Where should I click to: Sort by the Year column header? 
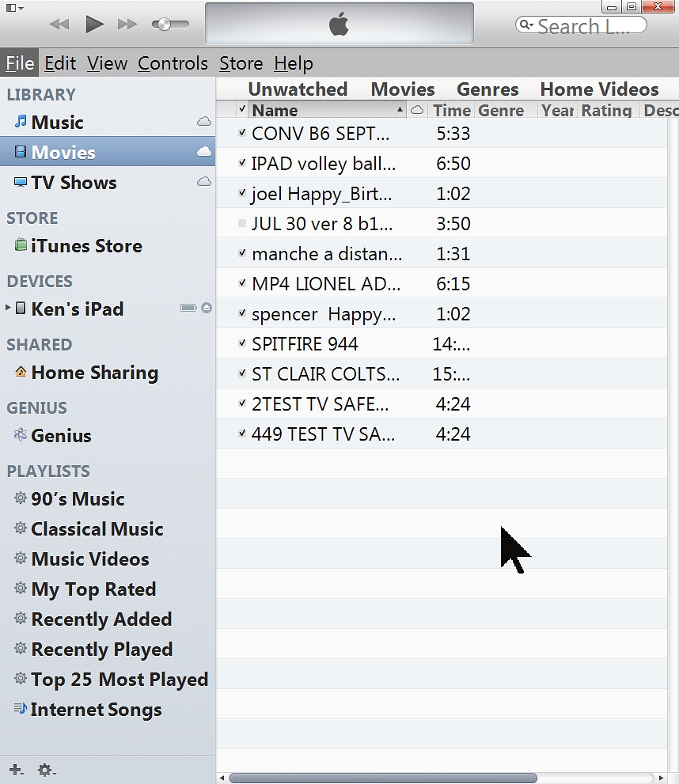tap(558, 110)
